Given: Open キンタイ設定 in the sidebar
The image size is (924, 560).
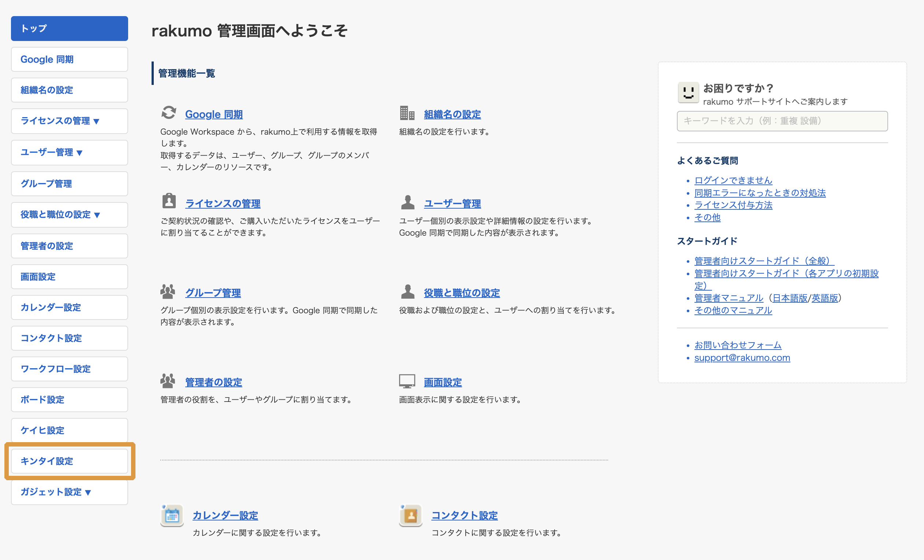Looking at the screenshot, I should point(70,461).
